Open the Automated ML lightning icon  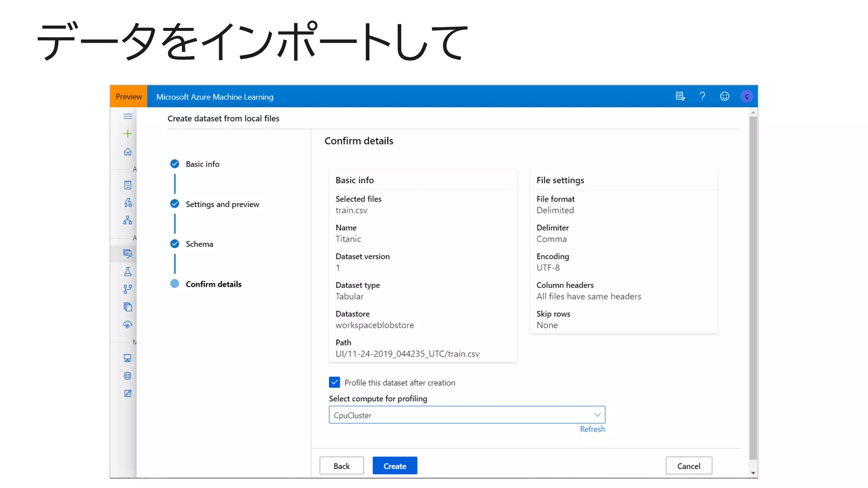click(128, 202)
